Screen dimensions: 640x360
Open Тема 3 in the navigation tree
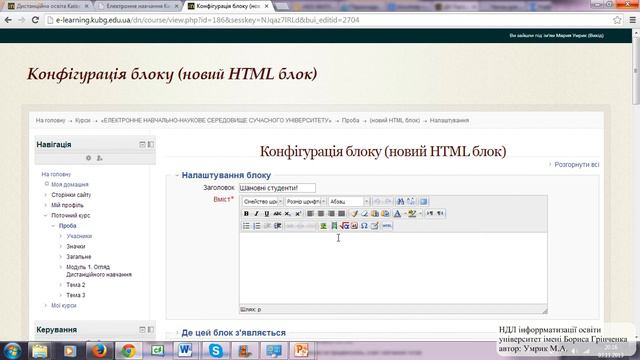pyautogui.click(x=76, y=295)
